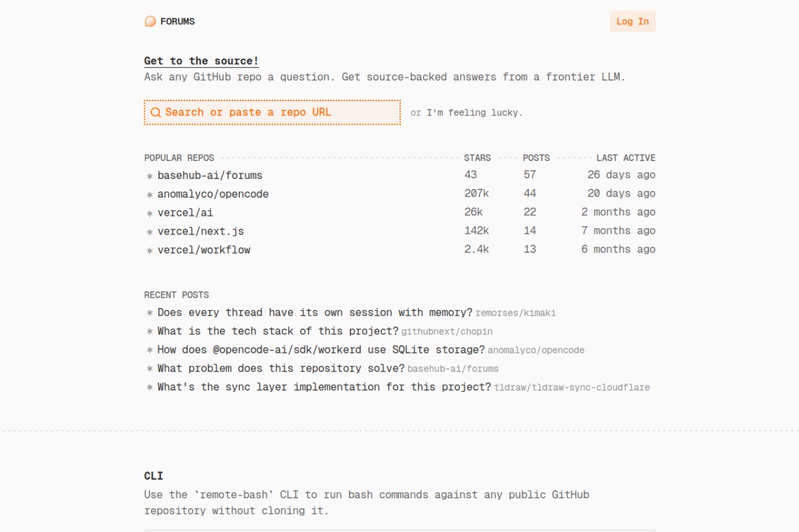
Task: Focus the Search or paste a repo URL field
Action: (x=272, y=112)
